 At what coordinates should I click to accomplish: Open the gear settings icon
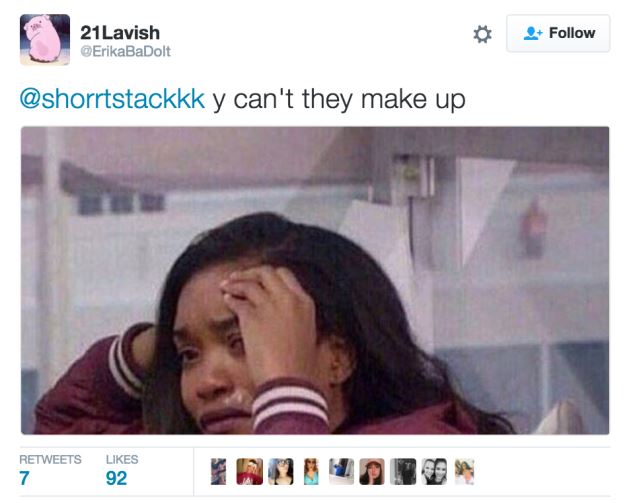tap(482, 34)
